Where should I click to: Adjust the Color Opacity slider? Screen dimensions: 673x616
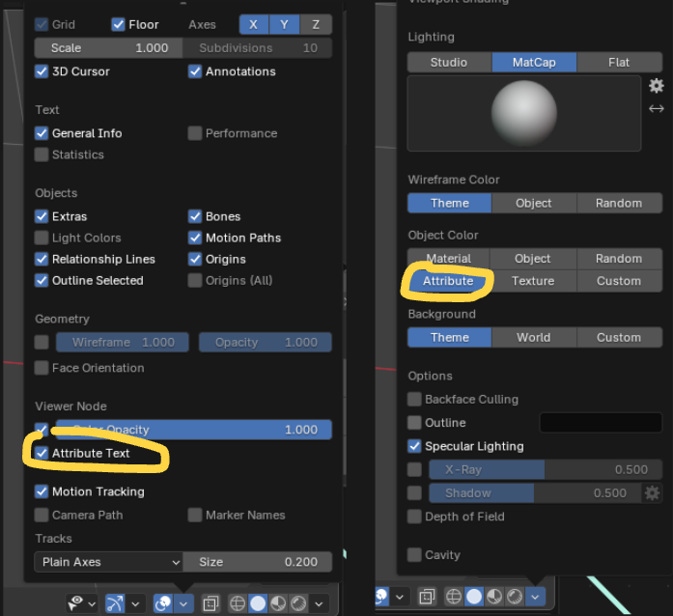point(193,430)
